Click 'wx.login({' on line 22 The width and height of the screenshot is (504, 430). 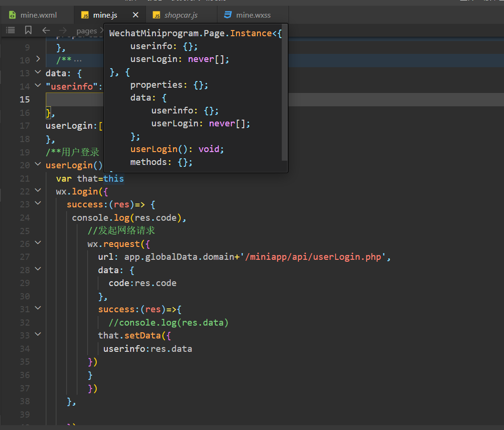(x=82, y=192)
